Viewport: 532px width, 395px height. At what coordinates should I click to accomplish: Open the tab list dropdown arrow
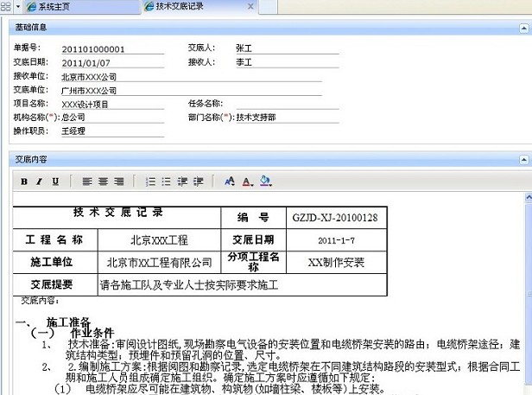click(x=17, y=6)
